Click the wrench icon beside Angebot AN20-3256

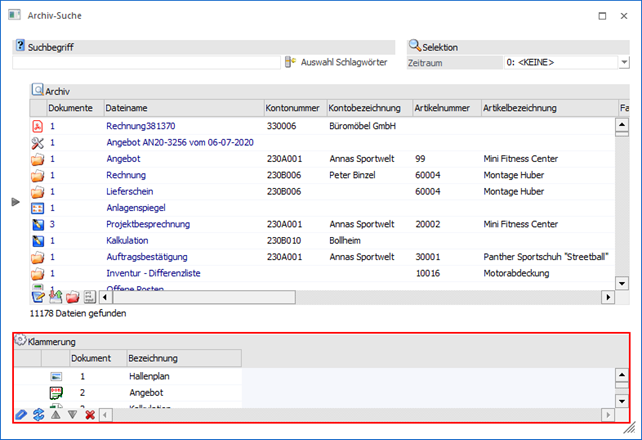pos(38,142)
